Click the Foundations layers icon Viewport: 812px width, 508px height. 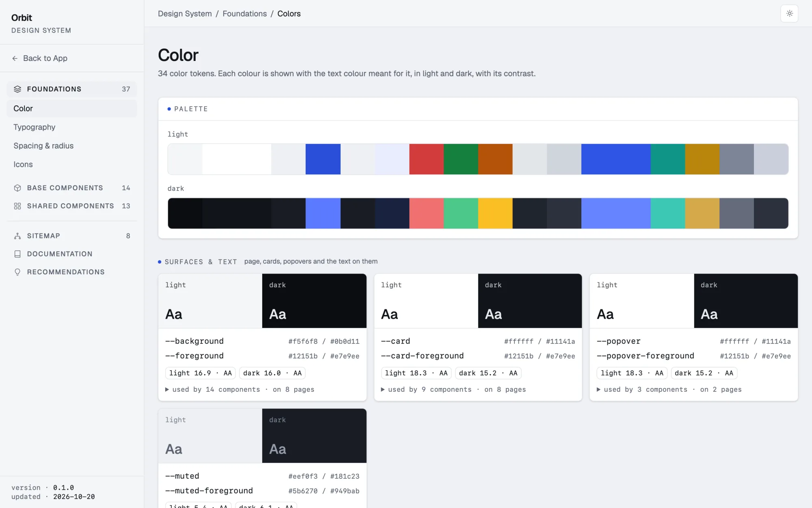tap(17, 89)
